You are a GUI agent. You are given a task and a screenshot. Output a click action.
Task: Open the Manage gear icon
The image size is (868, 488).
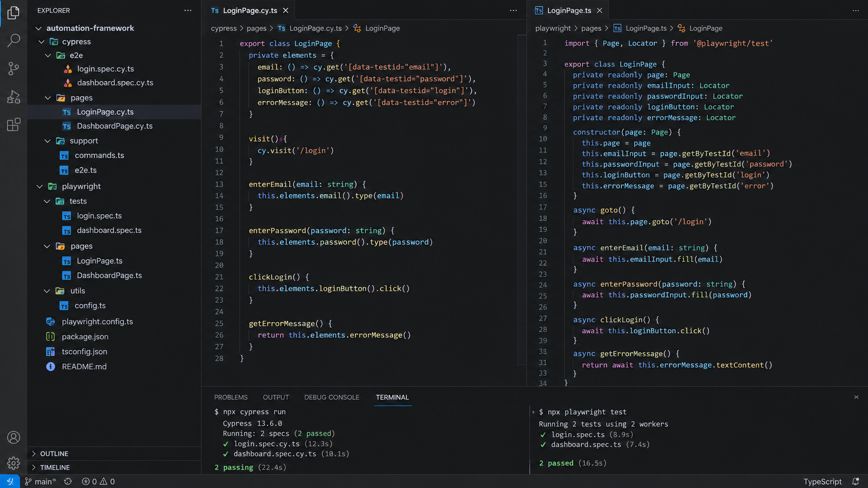14,463
